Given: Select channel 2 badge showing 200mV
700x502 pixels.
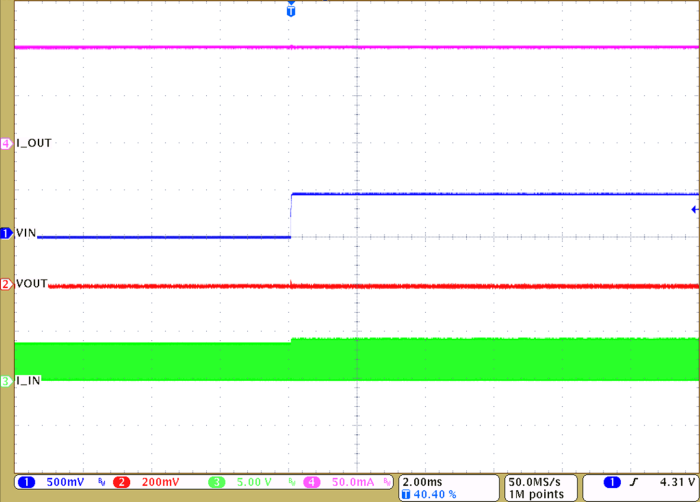Looking at the screenshot, I should tap(122, 482).
